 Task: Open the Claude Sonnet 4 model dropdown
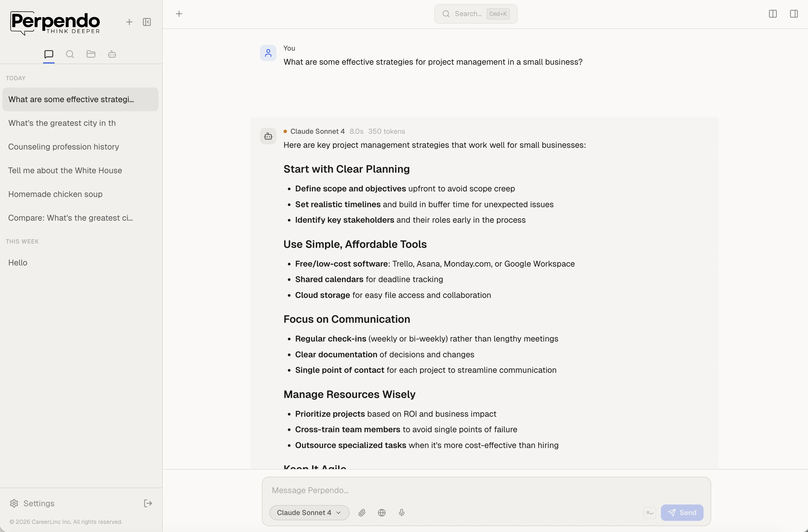309,513
